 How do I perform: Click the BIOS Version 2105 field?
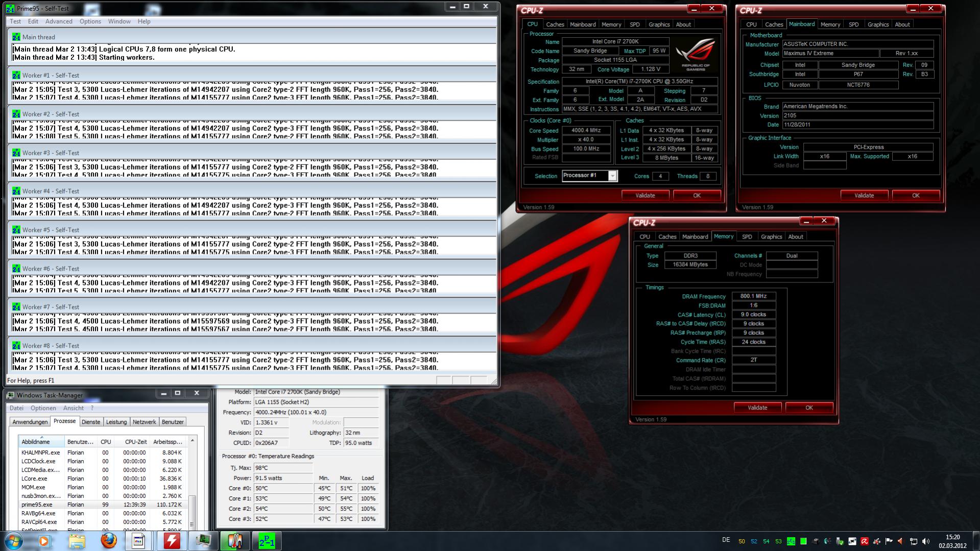click(857, 115)
